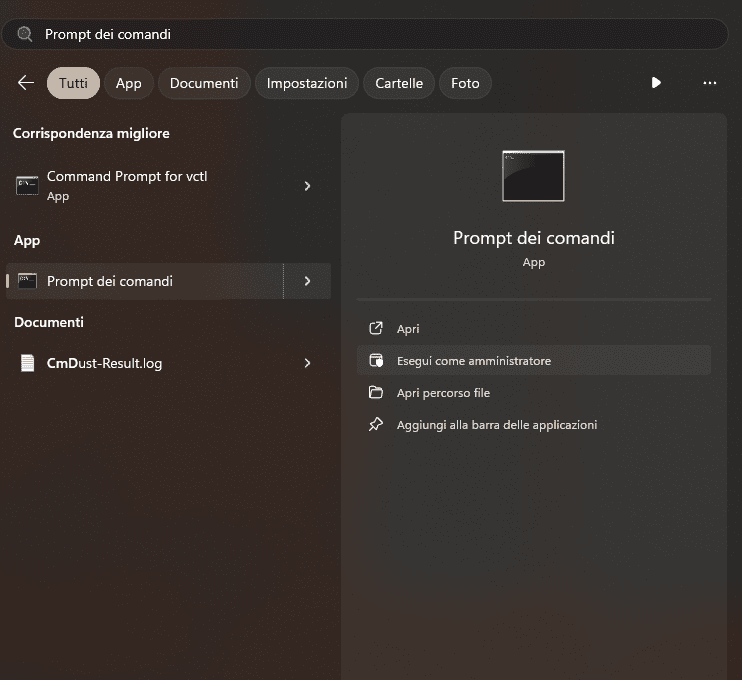
Task: Click the CmDust-Result.log document icon
Action: pos(27,363)
